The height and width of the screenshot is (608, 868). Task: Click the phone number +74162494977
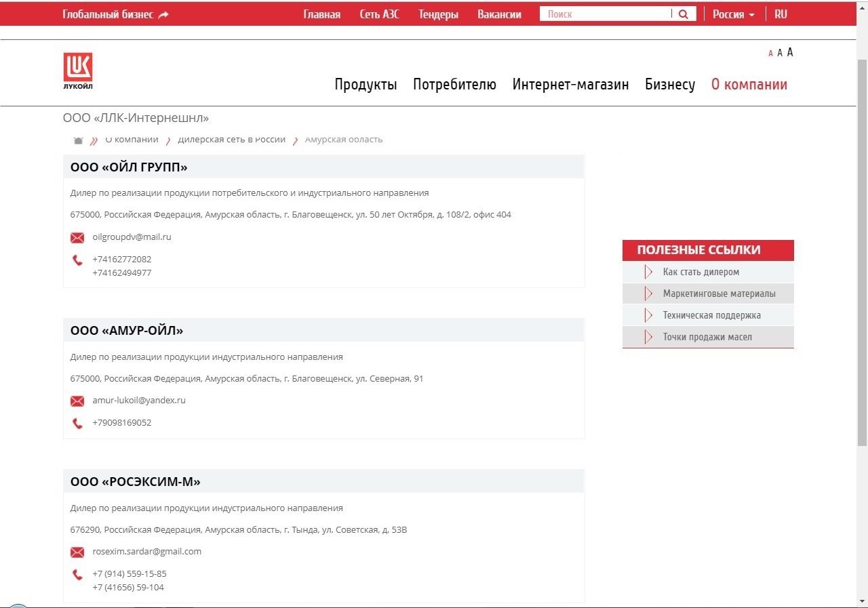[x=122, y=273]
